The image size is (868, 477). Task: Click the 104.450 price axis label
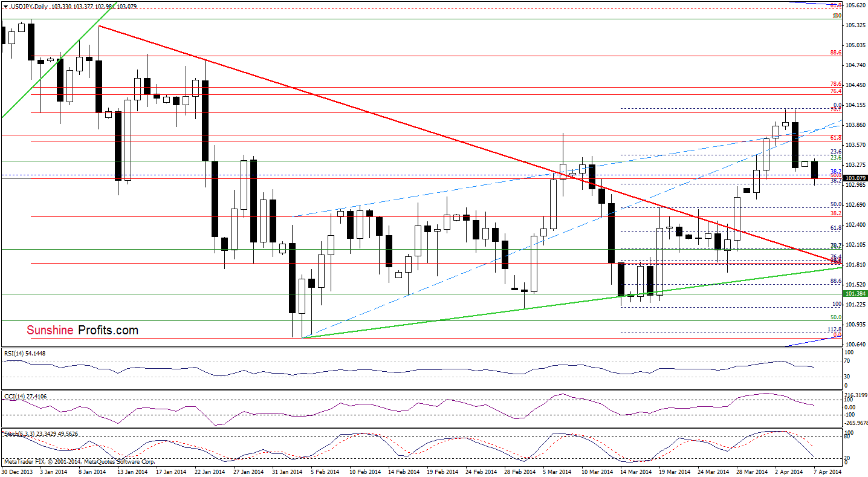855,85
